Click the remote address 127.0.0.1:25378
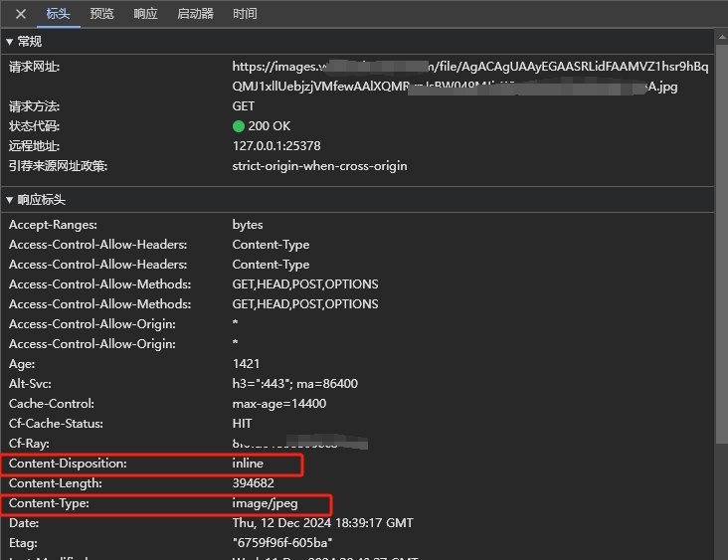Viewport: 728px width, 560px height. coord(276,146)
